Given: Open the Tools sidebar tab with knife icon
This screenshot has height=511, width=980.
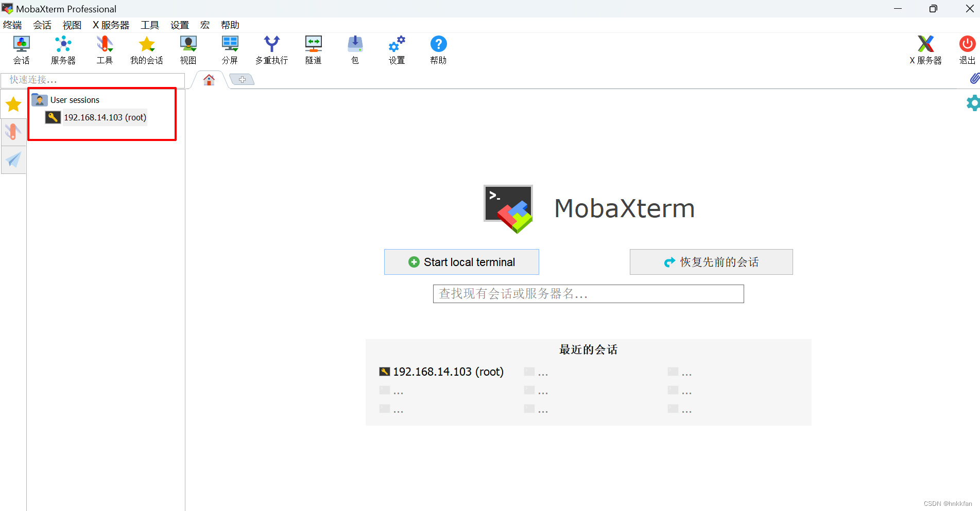Looking at the screenshot, I should click(13, 132).
